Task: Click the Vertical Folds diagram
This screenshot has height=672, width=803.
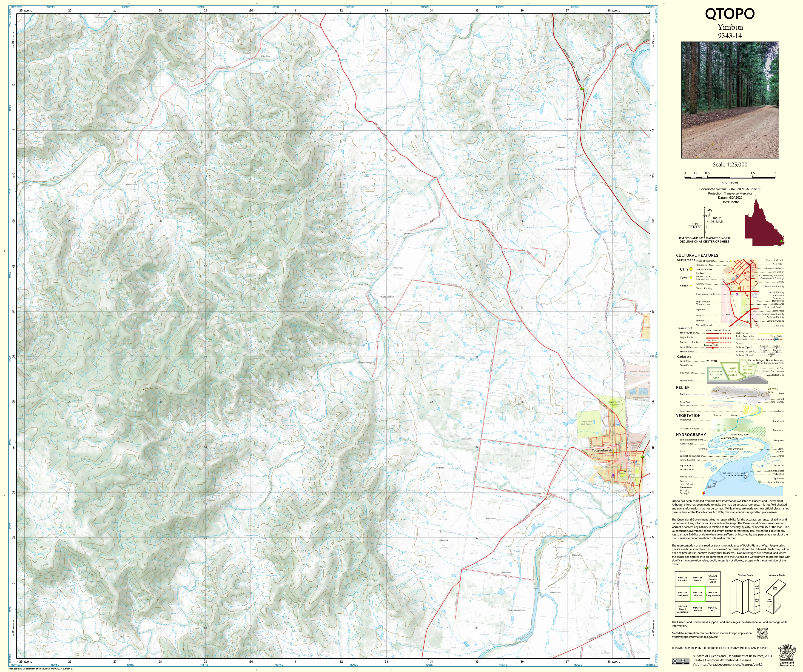Action: 745,597
